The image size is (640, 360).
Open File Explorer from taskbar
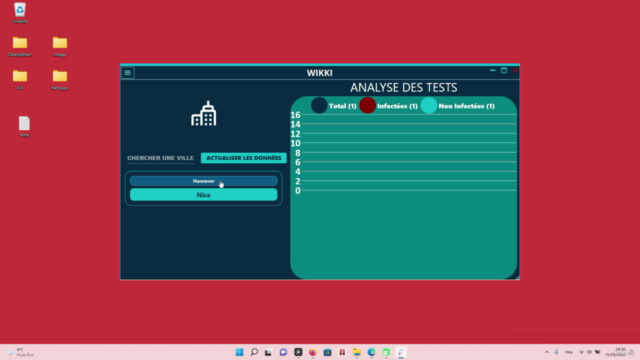pyautogui.click(x=357, y=352)
